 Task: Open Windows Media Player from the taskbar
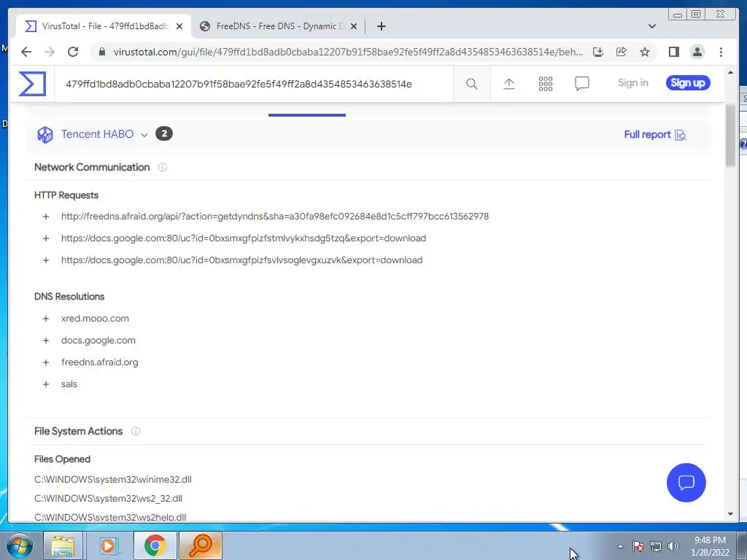tap(108, 545)
